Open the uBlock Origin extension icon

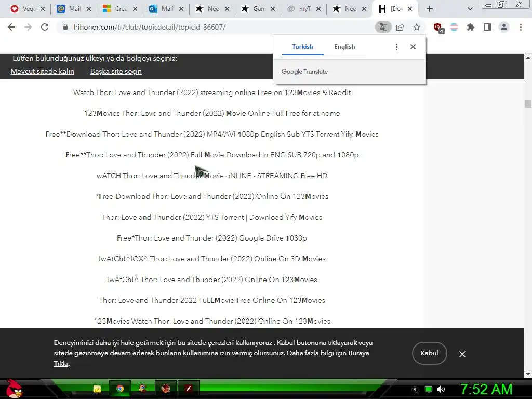[x=438, y=28]
